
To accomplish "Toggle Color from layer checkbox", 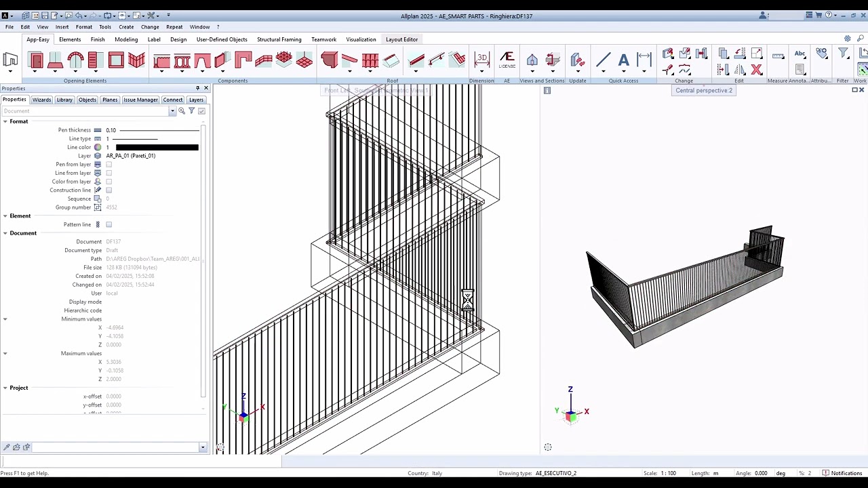I will (x=109, y=182).
